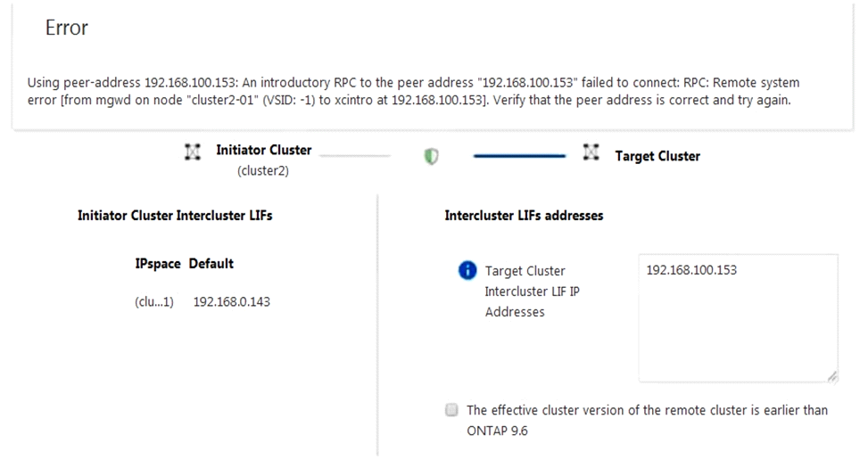The height and width of the screenshot is (468, 868).
Task: Click the Initiator Cluster label
Action: [263, 150]
